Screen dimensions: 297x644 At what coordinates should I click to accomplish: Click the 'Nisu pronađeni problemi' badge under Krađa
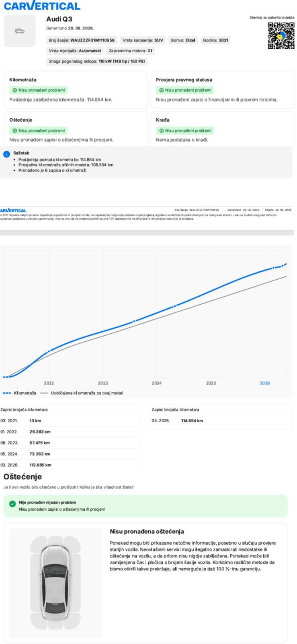pyautogui.click(x=185, y=130)
